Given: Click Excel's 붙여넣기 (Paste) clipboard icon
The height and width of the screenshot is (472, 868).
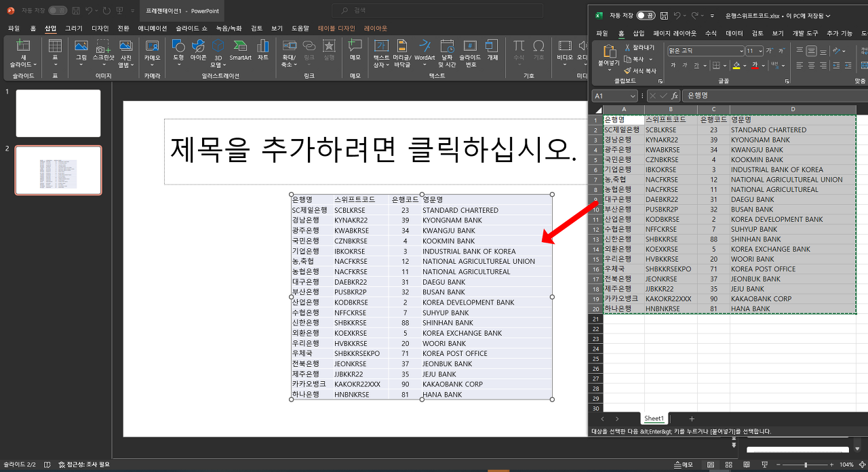Looking at the screenshot, I should [609, 53].
